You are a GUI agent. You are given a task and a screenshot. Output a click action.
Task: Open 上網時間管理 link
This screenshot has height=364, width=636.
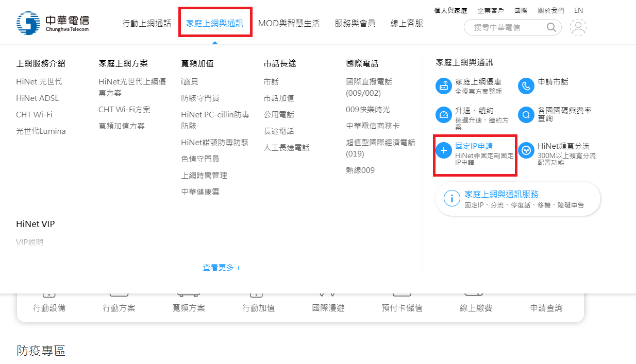[x=204, y=176]
